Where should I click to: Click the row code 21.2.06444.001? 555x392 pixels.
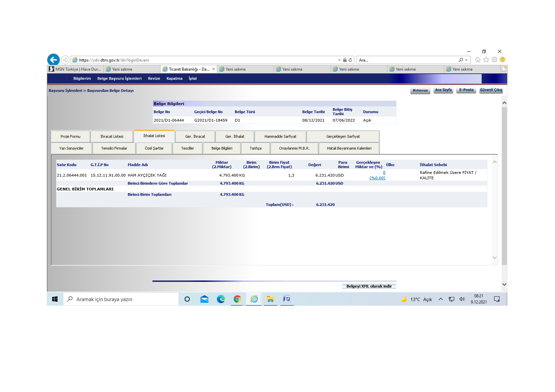point(72,175)
